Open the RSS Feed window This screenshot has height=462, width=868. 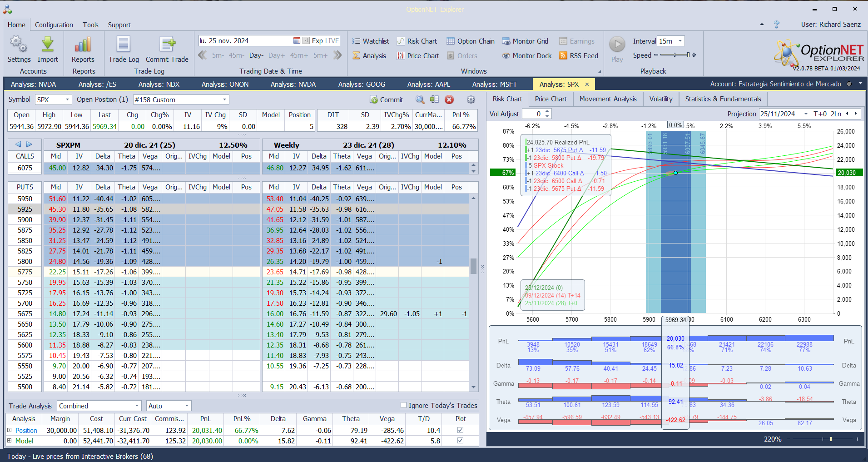click(579, 56)
